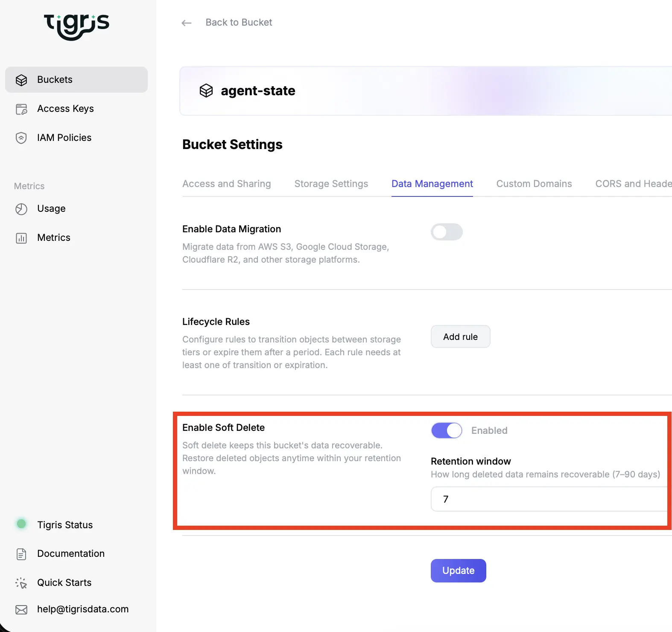Viewport: 672px width, 632px height.
Task: Click the agent-state bucket cube icon
Action: pyautogui.click(x=206, y=91)
